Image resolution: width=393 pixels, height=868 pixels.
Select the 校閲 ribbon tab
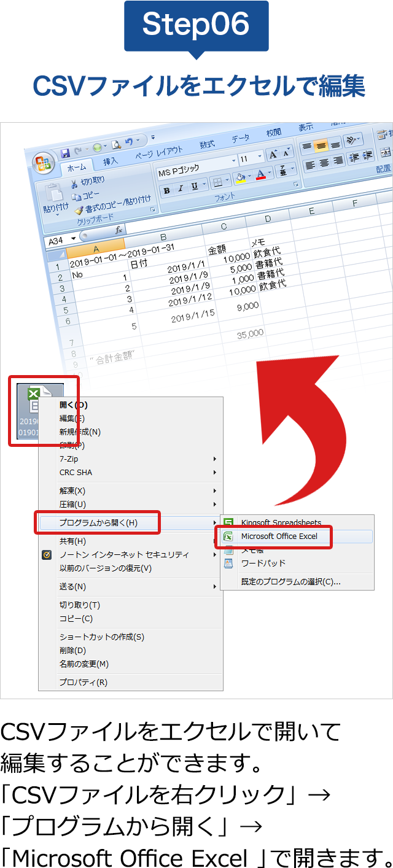(274, 133)
